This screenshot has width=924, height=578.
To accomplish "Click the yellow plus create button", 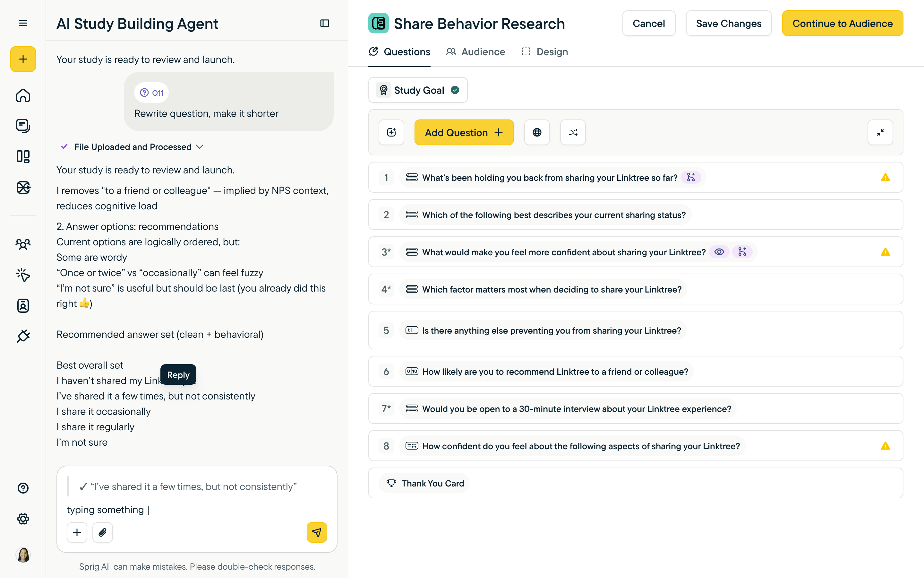I will point(23,59).
